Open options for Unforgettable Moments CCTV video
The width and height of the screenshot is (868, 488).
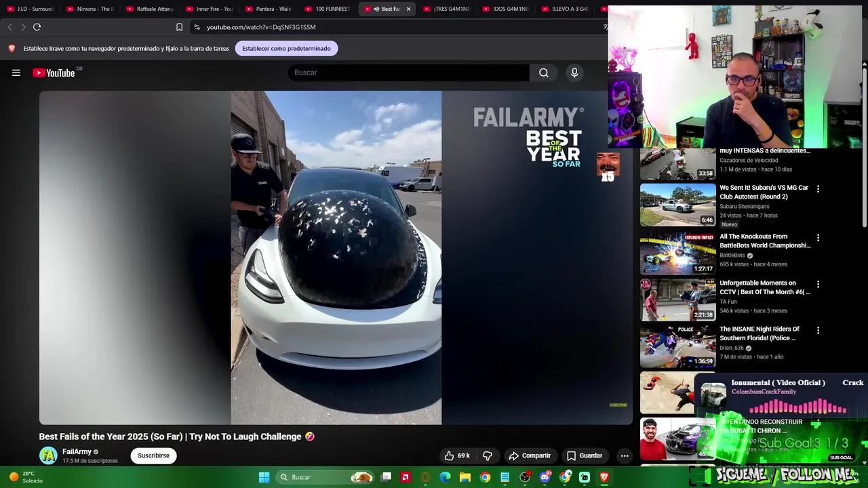818,285
